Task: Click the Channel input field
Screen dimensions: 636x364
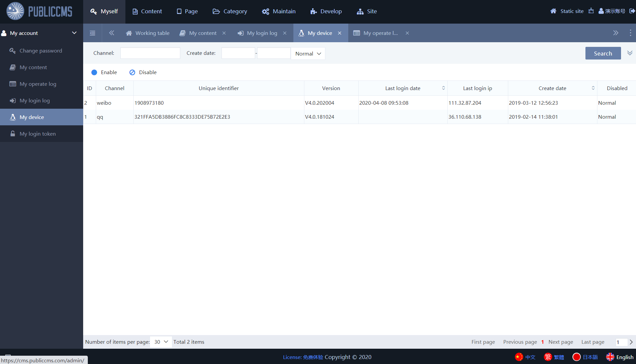Action: [150, 53]
